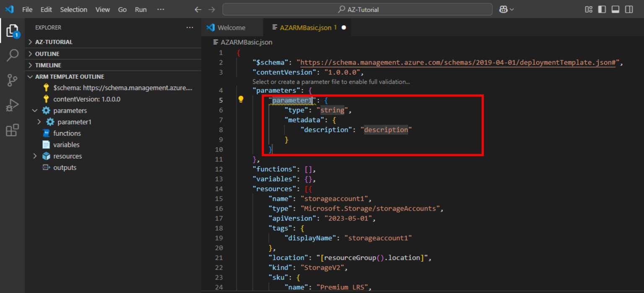The image size is (644, 293).
Task: Click the AZ-Tutorial command center search box
Action: pyautogui.click(x=357, y=9)
